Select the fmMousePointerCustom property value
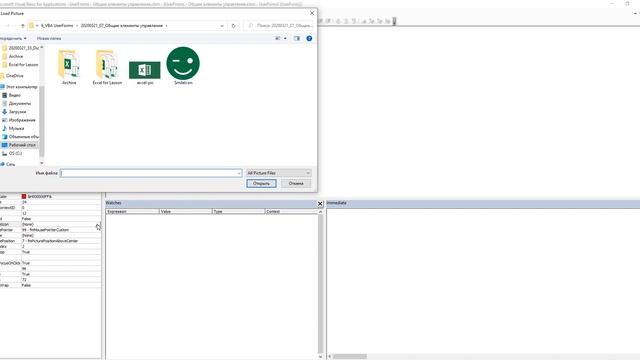Image resolution: width=640 pixels, height=360 pixels. click(x=60, y=230)
